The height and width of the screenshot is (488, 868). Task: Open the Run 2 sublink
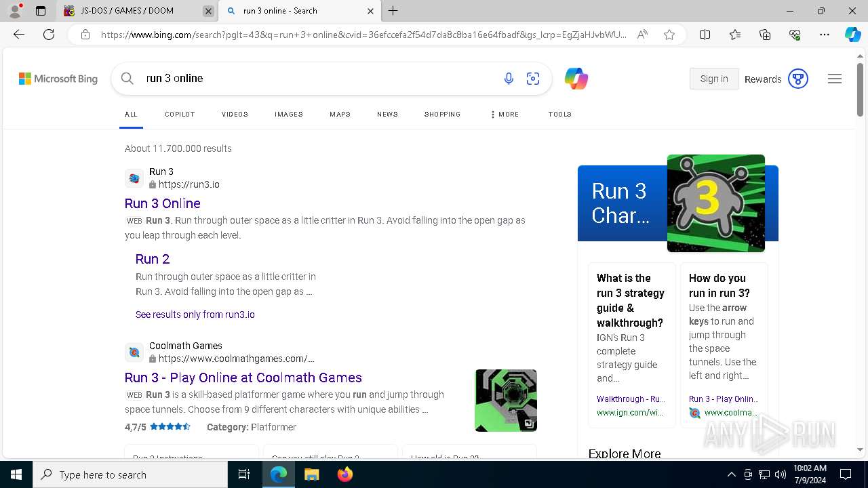153,259
